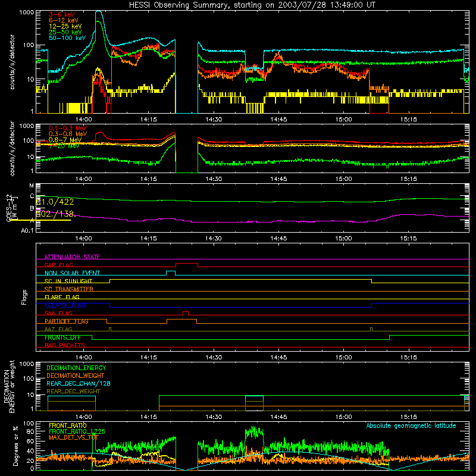Click the 15:15 time label under the top keV panel
Screen dimensions: 476x476
click(x=408, y=120)
